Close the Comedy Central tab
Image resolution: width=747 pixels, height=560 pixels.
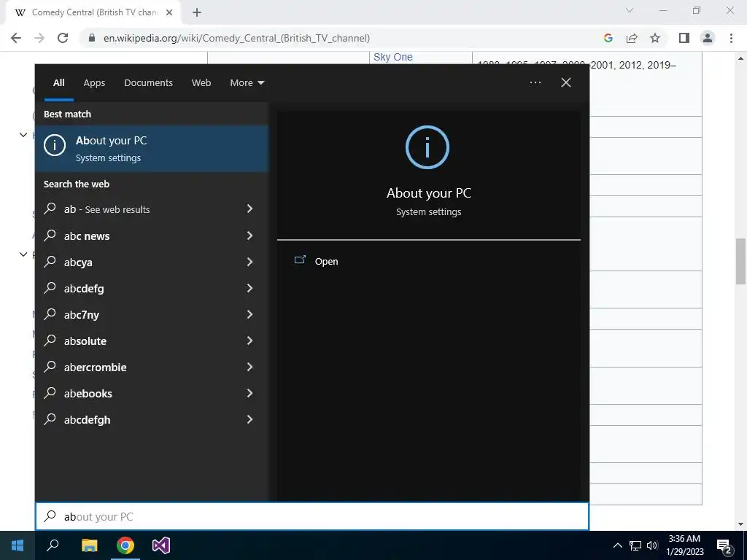point(169,13)
